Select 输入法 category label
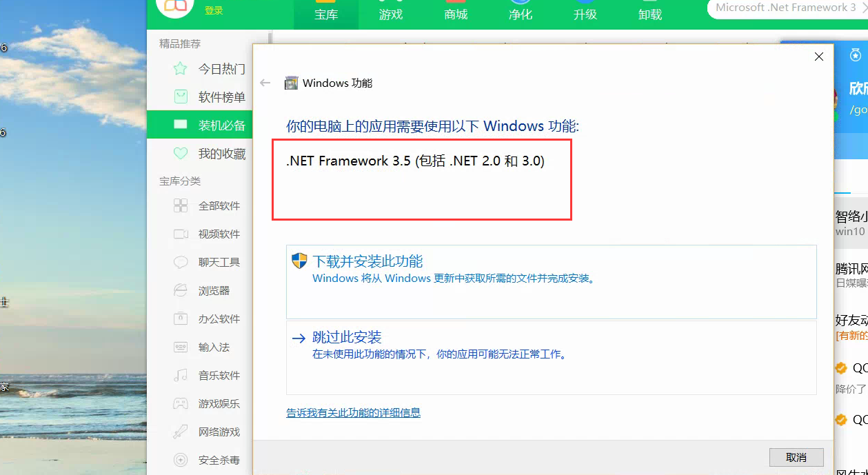This screenshot has height=475, width=868. [x=214, y=347]
